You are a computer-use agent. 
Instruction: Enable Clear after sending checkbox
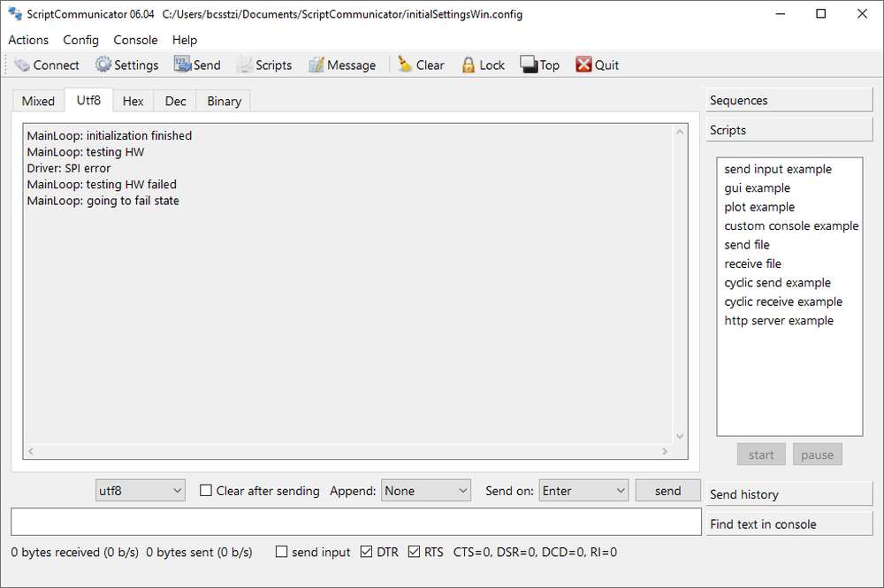tap(206, 491)
